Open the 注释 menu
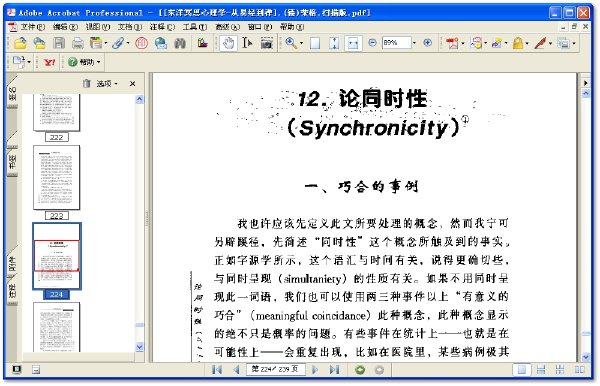The width and height of the screenshot is (600, 386). pyautogui.click(x=162, y=27)
